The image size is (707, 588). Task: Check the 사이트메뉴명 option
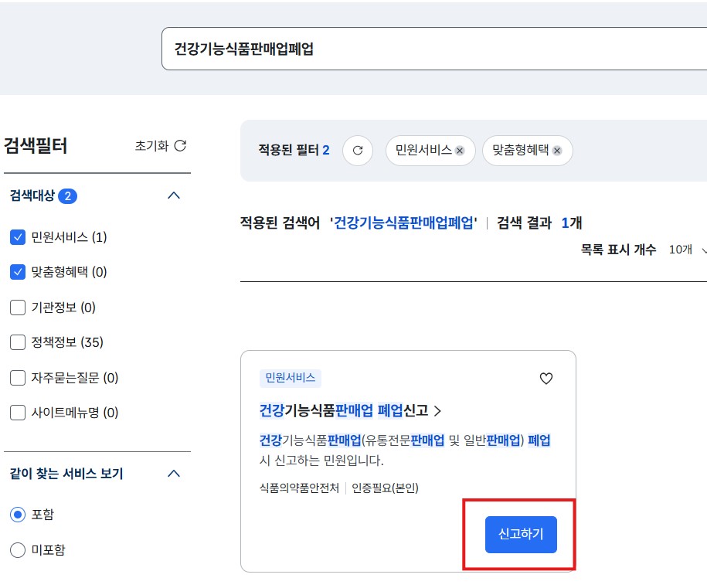(x=17, y=413)
